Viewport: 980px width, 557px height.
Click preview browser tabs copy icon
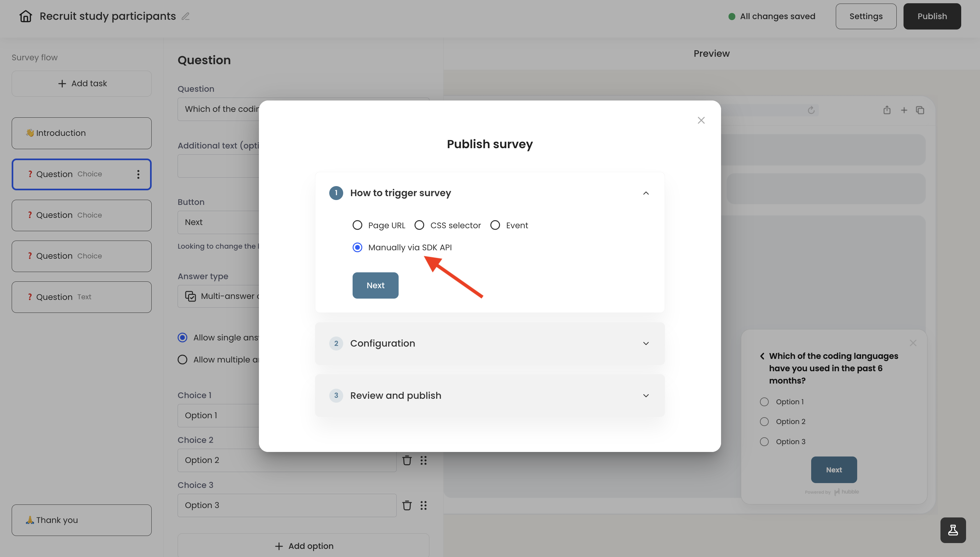click(920, 110)
